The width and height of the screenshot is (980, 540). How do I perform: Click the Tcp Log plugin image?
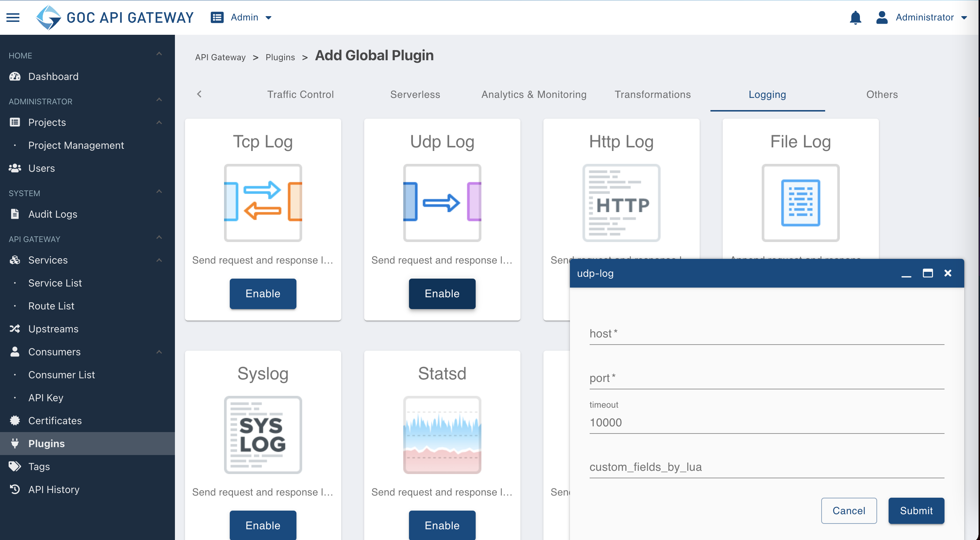(x=263, y=203)
